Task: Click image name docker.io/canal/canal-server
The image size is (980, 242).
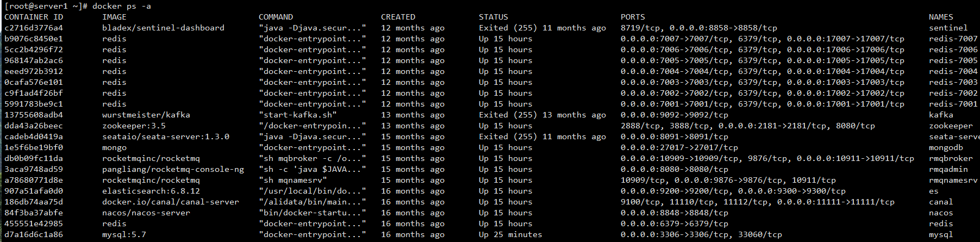Action: [x=171, y=202]
